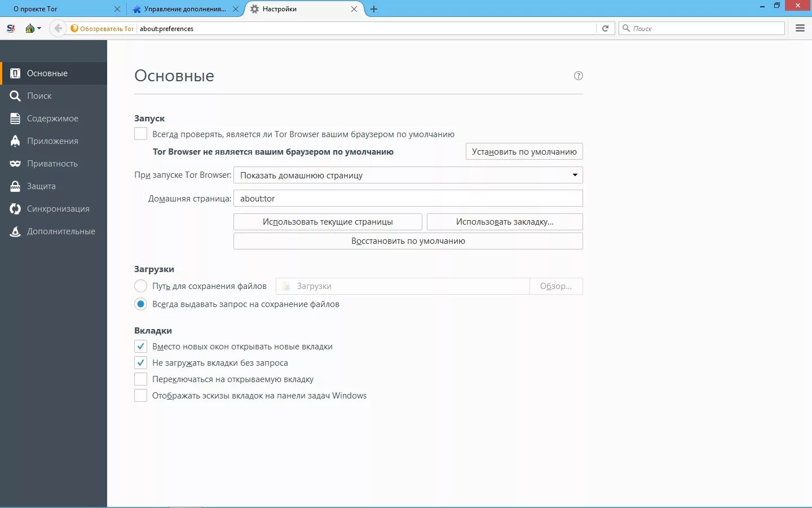Enable 'Переключаться на открываемую вкладку'
Image resolution: width=812 pixels, height=508 pixels.
pos(141,379)
